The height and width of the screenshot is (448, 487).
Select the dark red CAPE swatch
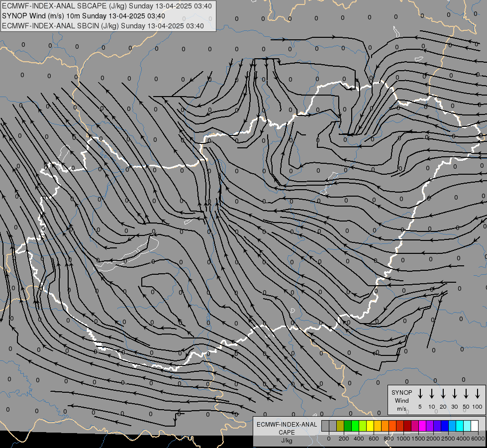[407, 426]
